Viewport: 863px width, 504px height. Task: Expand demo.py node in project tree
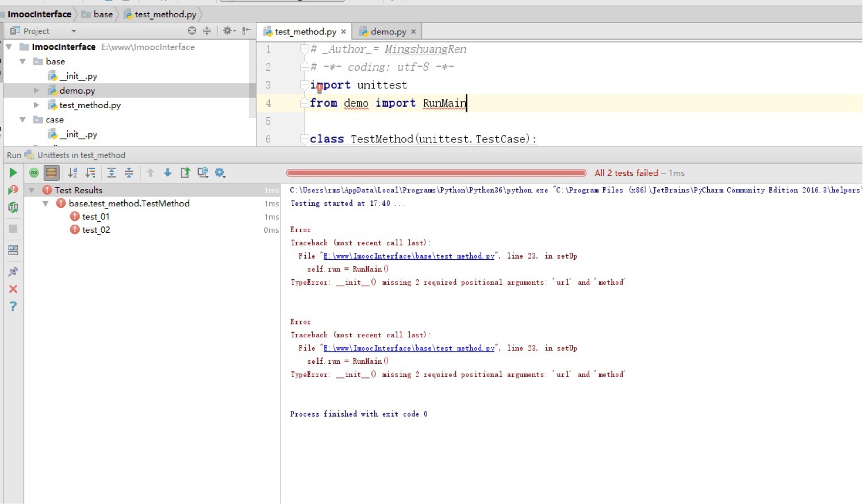(x=36, y=91)
